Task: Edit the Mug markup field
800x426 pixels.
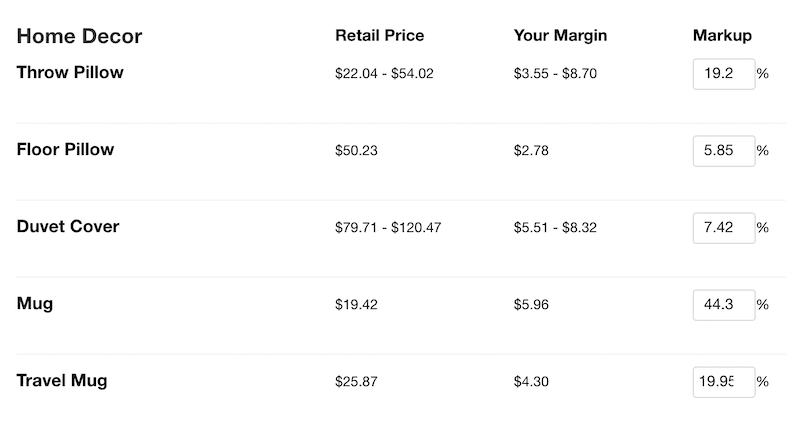Action: point(723,305)
